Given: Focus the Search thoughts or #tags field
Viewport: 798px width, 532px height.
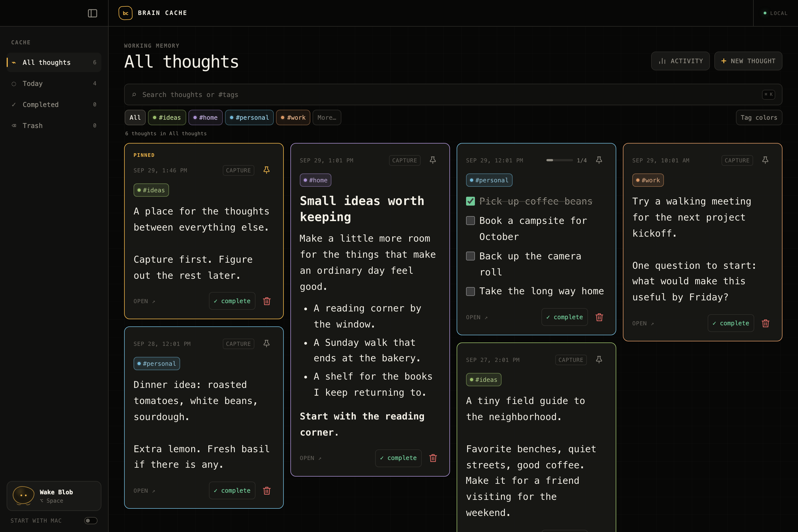Looking at the screenshot, I should click(453, 95).
